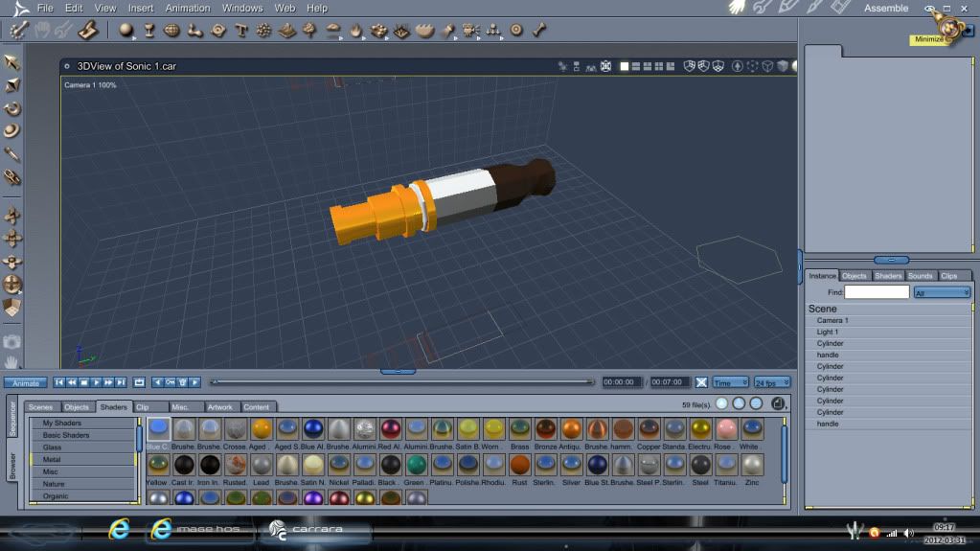Image resolution: width=980 pixels, height=551 pixels.
Task: Open the Render room film icon
Action: pyautogui.click(x=841, y=8)
